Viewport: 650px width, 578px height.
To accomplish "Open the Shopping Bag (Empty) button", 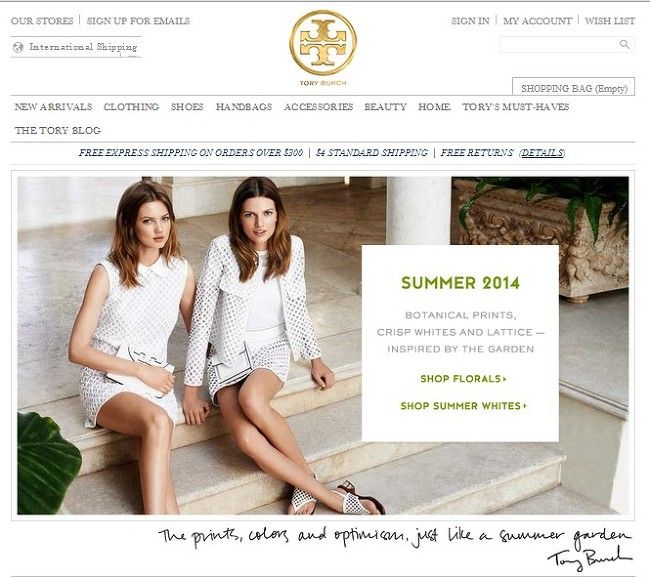I will (574, 88).
